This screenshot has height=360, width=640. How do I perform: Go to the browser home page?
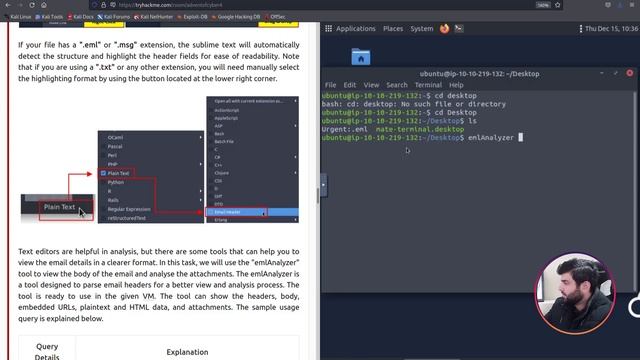44,5
